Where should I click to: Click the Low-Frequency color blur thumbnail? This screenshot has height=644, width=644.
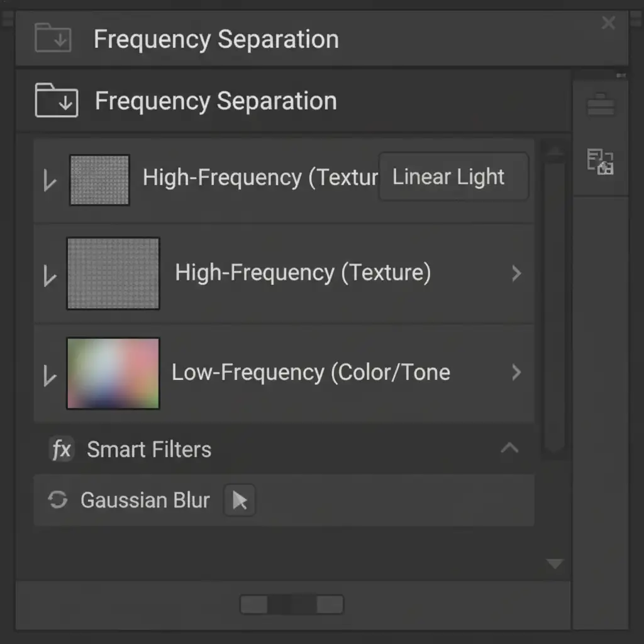tap(113, 373)
